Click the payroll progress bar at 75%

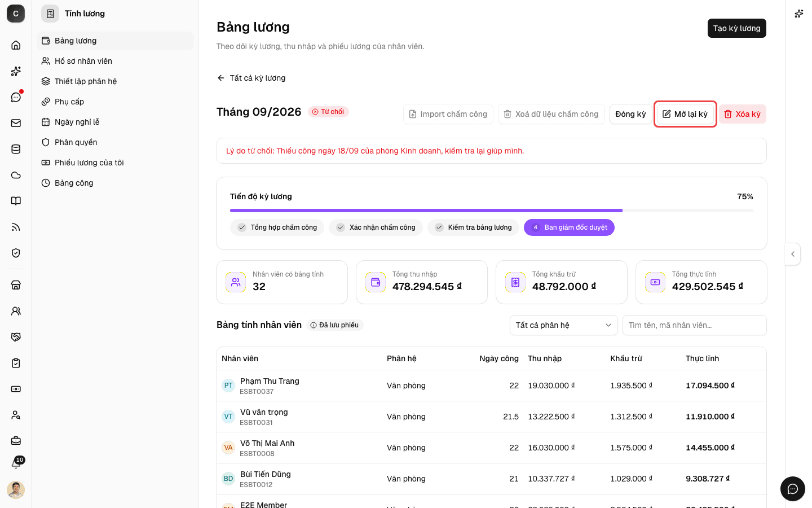492,211
